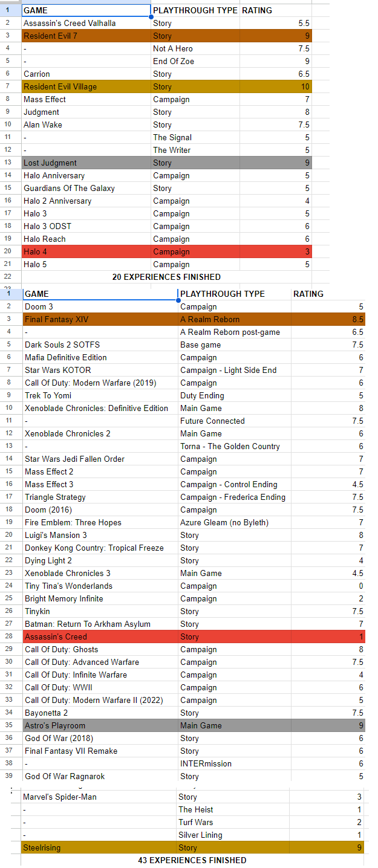
Task: Click Campaign - Light Side End cell
Action: (234, 370)
